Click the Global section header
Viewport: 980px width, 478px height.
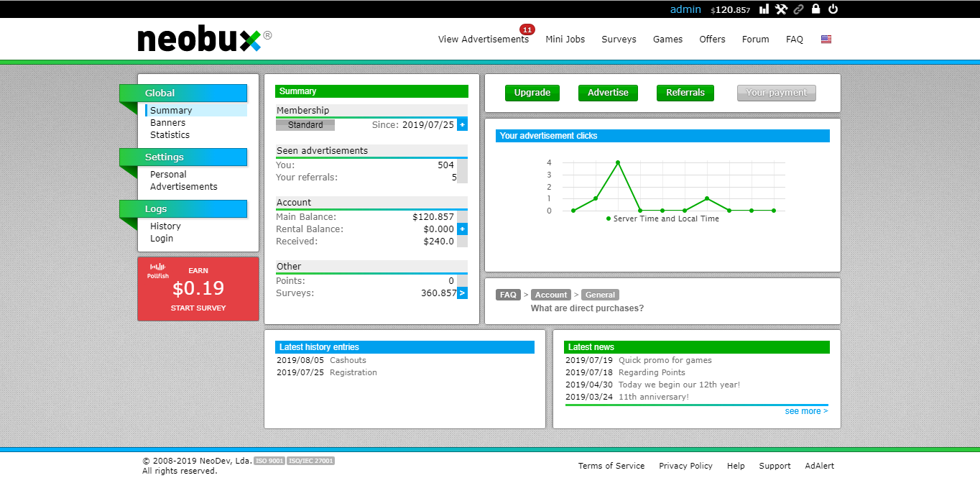pyautogui.click(x=183, y=93)
